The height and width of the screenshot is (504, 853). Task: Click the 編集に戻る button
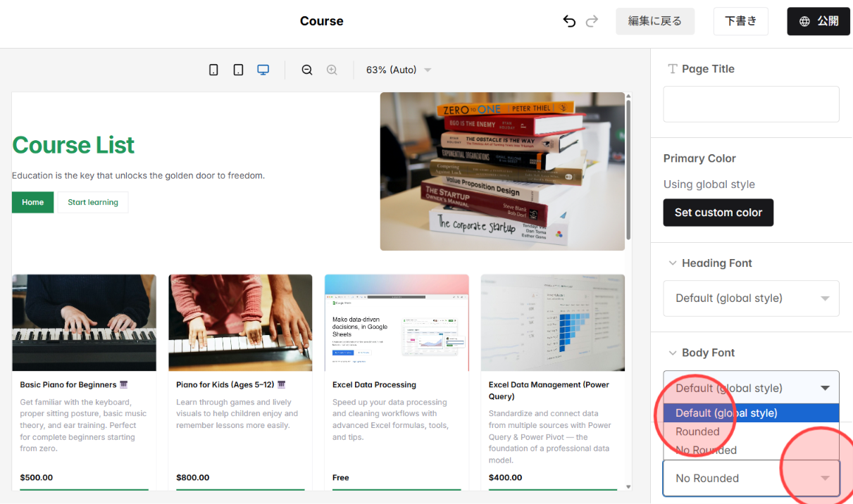click(655, 21)
